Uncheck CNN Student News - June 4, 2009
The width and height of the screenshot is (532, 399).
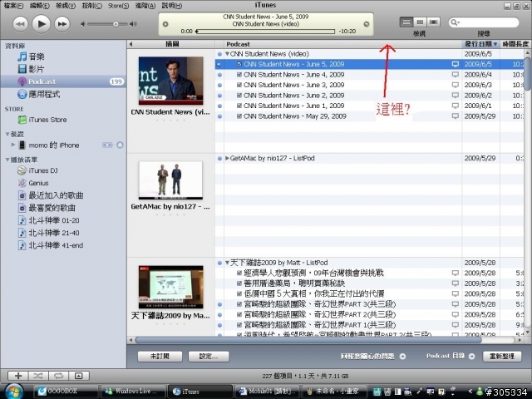(x=239, y=75)
